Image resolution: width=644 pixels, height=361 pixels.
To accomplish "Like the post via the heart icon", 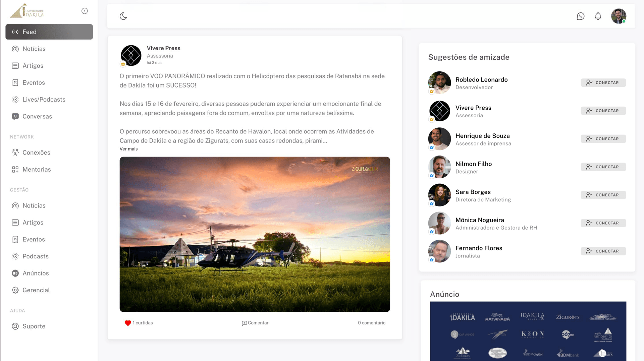I will pyautogui.click(x=128, y=323).
